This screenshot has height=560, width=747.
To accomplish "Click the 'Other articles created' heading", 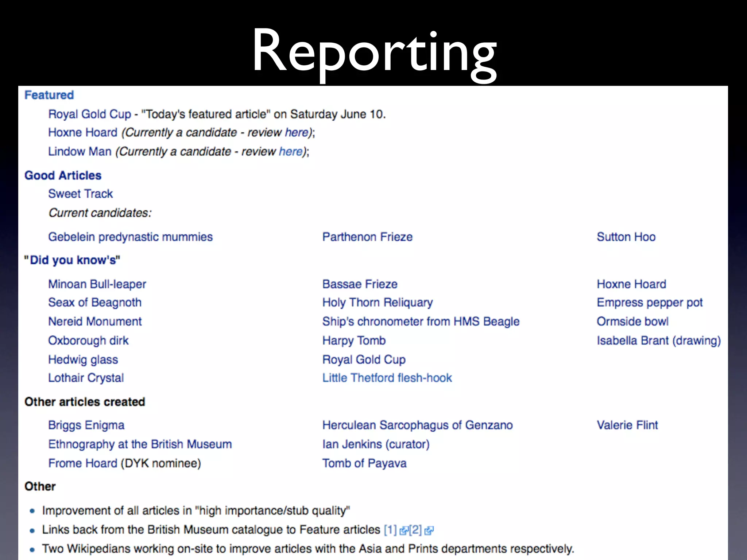I will (85, 402).
